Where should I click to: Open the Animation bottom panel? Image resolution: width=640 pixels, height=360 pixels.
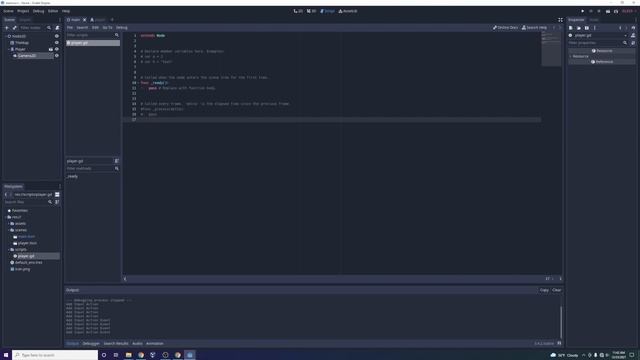coord(155,343)
